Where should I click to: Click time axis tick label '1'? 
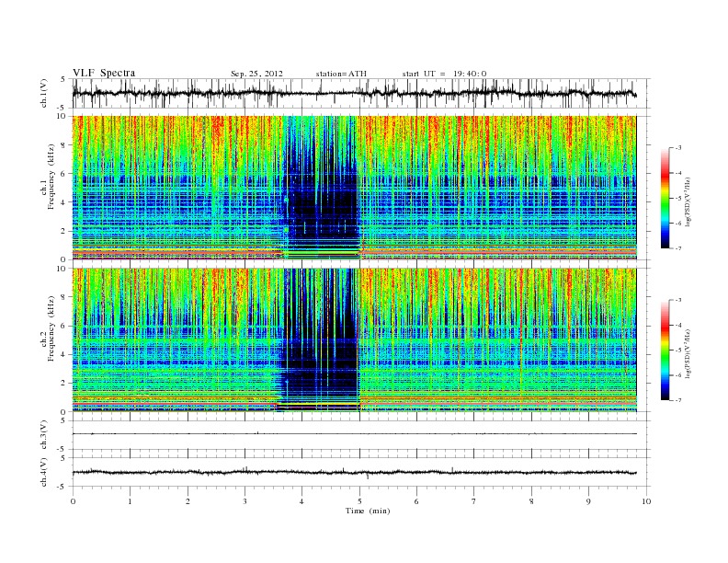coord(130,501)
